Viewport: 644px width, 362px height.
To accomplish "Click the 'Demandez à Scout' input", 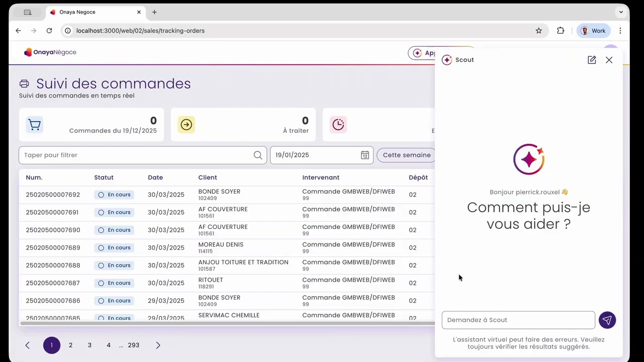I will [518, 320].
